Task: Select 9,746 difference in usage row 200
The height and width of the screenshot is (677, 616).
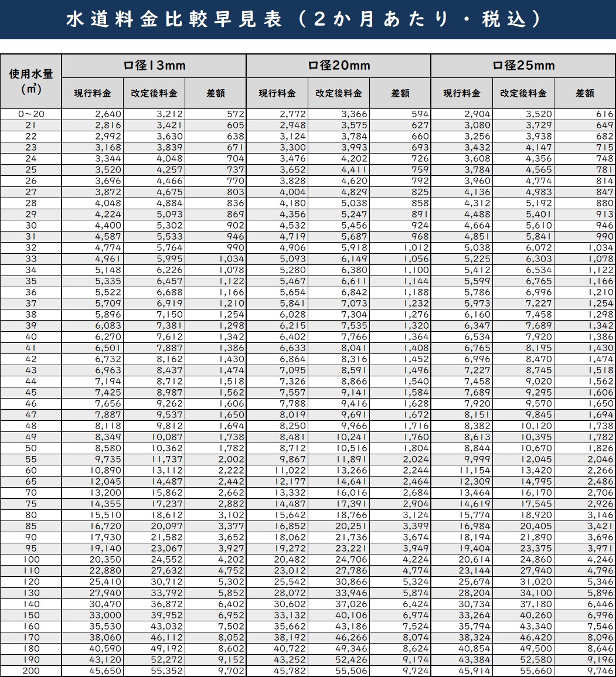Action: pyautogui.click(x=601, y=671)
